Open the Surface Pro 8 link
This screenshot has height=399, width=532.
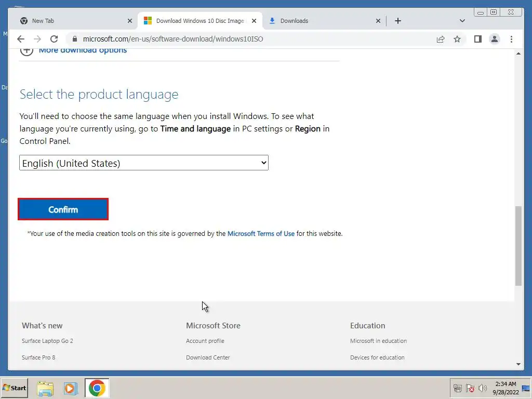[x=38, y=357]
